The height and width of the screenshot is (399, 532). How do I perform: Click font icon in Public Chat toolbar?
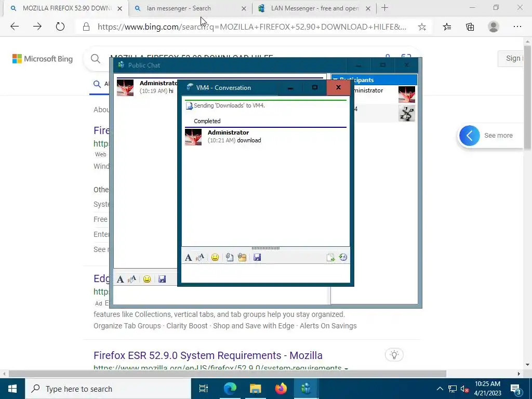[120, 279]
